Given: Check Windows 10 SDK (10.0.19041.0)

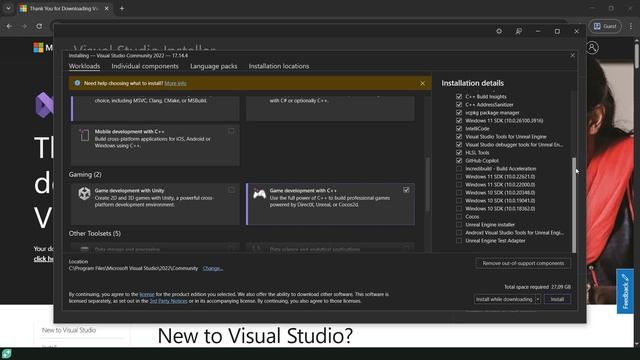Looking at the screenshot, I should (459, 200).
